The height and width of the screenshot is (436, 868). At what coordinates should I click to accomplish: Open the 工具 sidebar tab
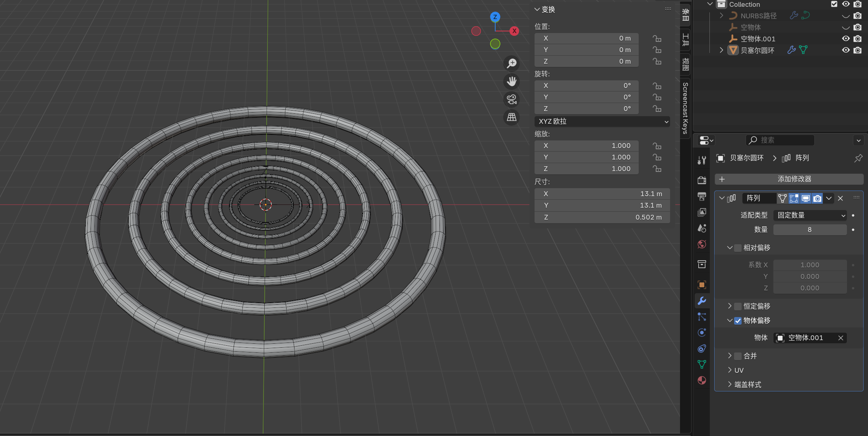pyautogui.click(x=685, y=40)
